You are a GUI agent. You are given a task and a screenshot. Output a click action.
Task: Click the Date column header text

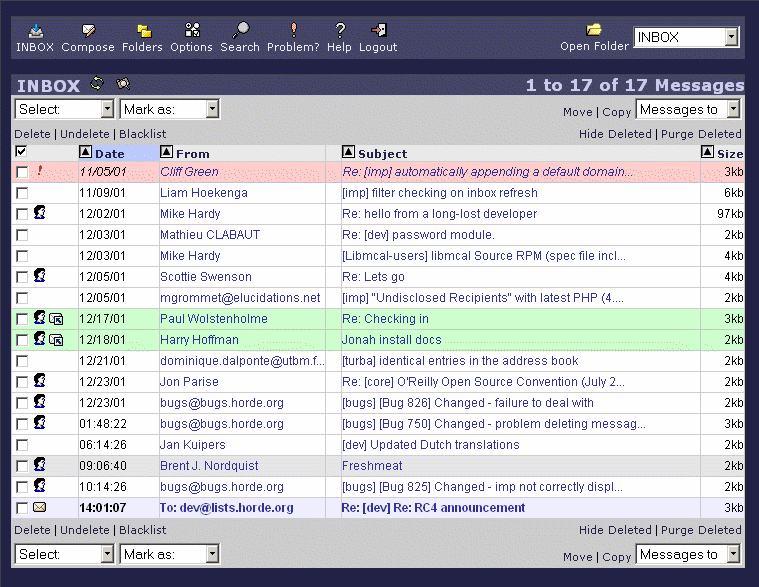[110, 154]
